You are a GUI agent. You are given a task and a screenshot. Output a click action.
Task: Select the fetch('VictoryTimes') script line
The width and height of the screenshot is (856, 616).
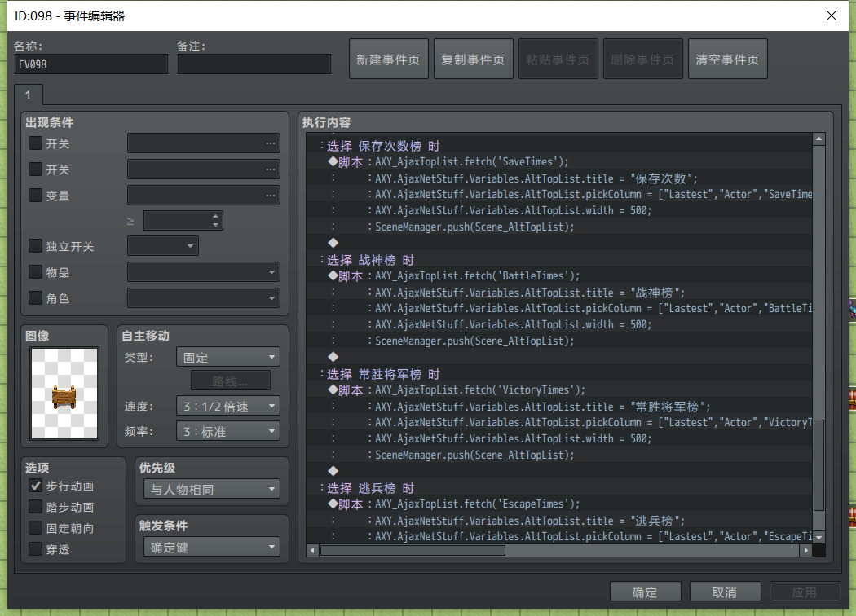tap(559, 390)
